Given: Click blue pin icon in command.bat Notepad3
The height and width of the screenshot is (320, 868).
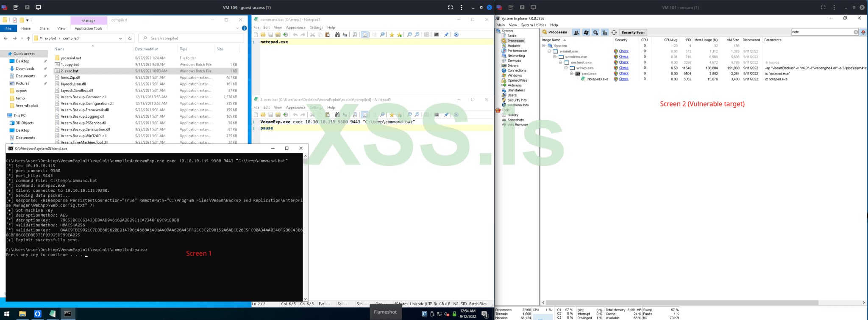Looking at the screenshot, I should tap(446, 35).
